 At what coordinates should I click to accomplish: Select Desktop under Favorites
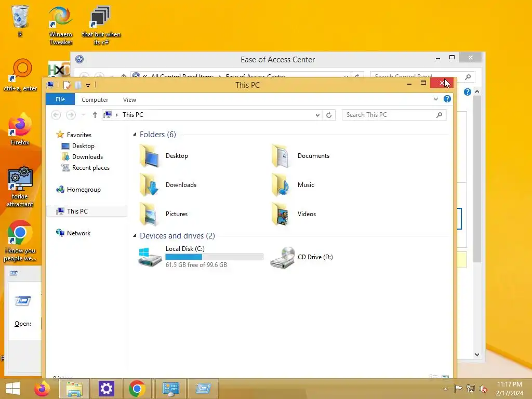(78, 146)
